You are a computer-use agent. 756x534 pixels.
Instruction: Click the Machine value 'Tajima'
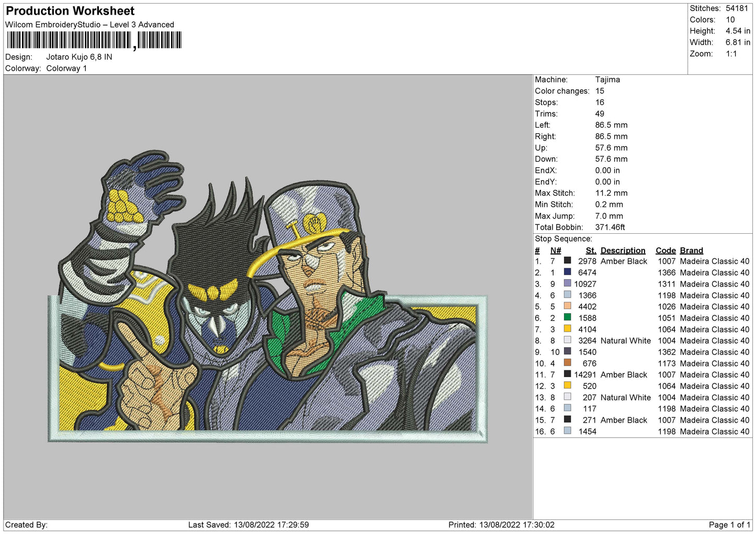pyautogui.click(x=607, y=79)
